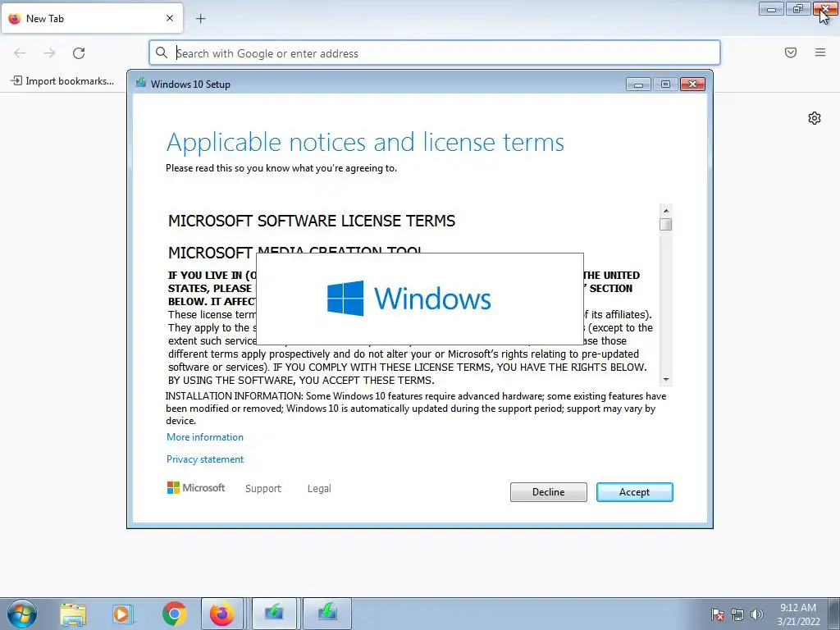Focus the Firefox address bar
This screenshot has width=840, height=630.
click(x=435, y=53)
